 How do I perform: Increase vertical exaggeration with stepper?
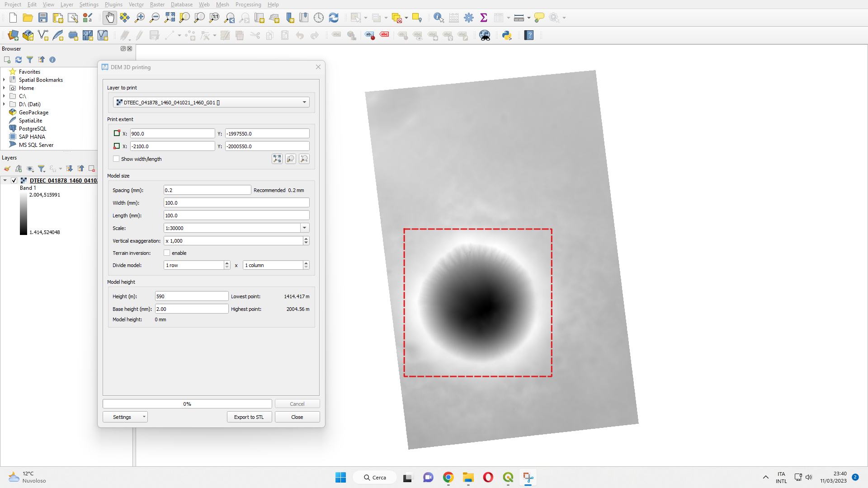click(306, 238)
